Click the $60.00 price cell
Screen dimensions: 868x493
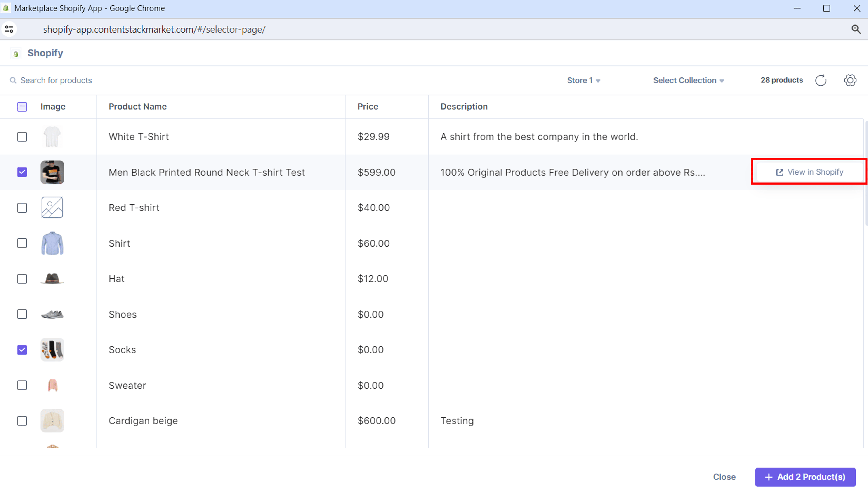coord(374,243)
